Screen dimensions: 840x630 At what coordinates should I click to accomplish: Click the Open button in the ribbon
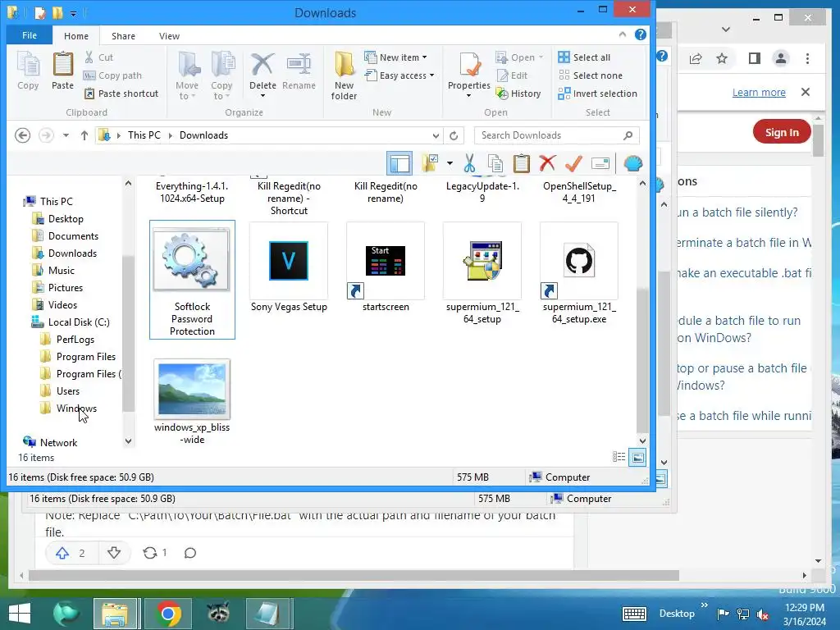(519, 57)
